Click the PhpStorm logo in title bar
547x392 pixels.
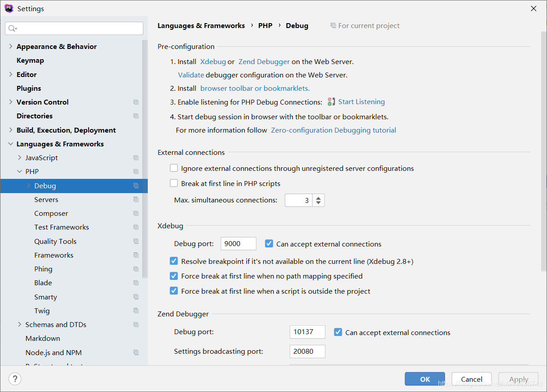tap(8, 8)
